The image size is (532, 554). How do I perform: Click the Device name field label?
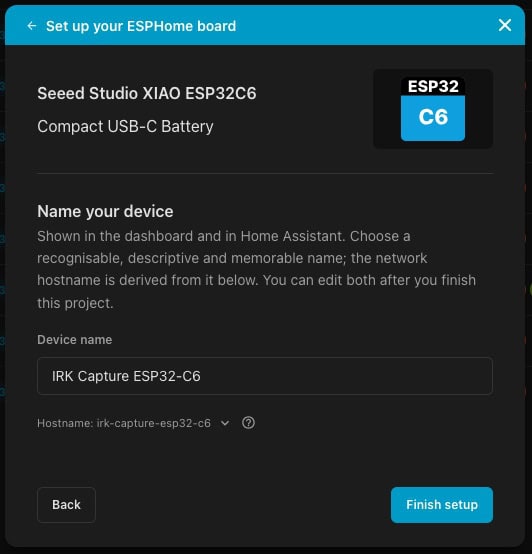click(75, 340)
